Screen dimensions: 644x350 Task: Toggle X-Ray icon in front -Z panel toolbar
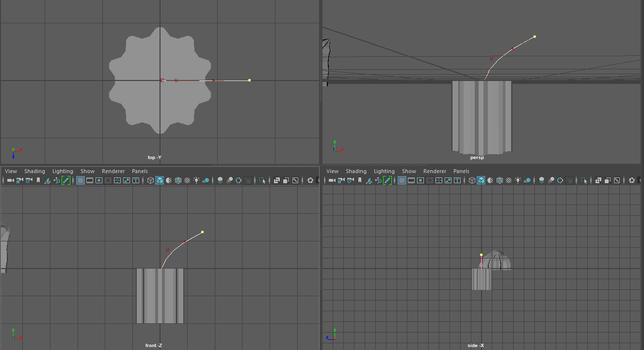277,180
